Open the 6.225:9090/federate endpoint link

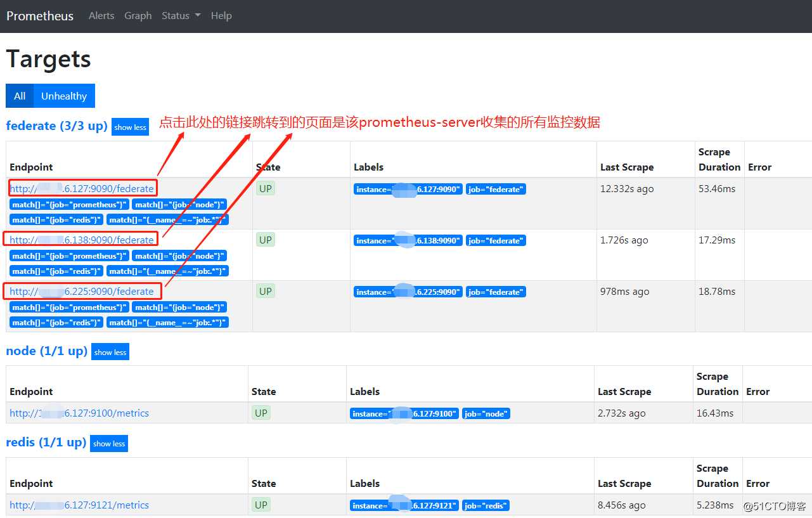pyautogui.click(x=82, y=291)
